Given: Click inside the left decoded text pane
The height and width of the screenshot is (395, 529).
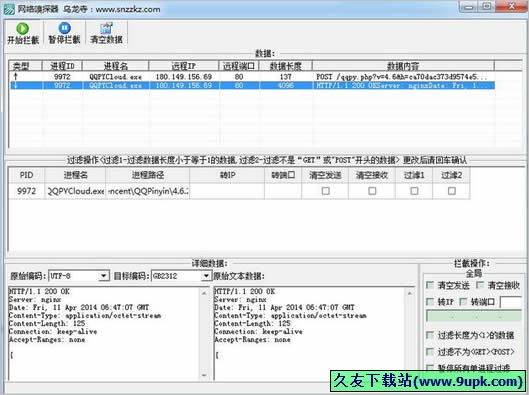Looking at the screenshot, I should tap(104, 334).
